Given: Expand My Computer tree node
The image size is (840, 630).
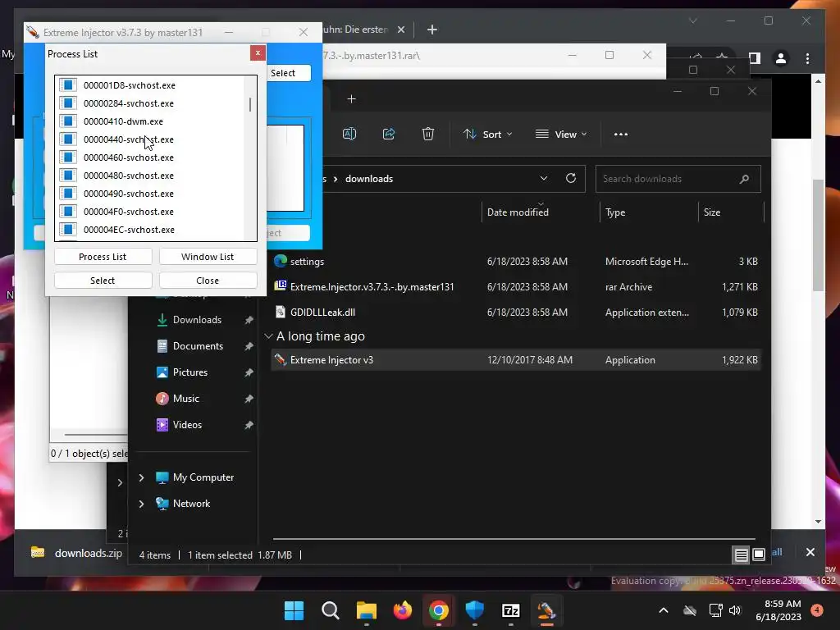Looking at the screenshot, I should click(141, 477).
